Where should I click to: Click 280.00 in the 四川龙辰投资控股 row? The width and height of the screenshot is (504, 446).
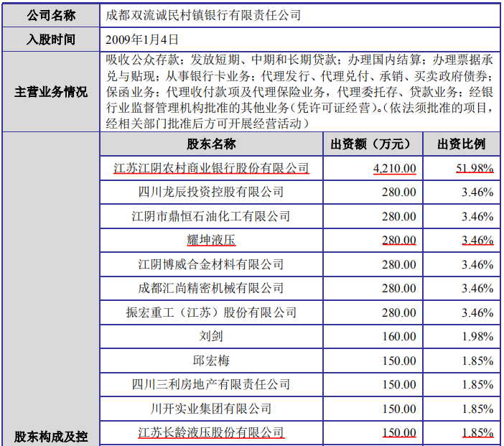[x=399, y=192]
